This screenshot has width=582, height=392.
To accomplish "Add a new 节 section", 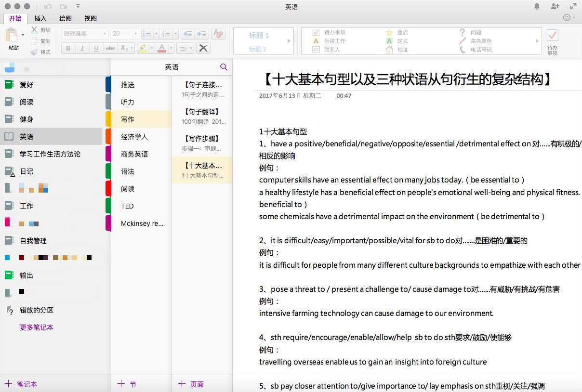I will (127, 384).
